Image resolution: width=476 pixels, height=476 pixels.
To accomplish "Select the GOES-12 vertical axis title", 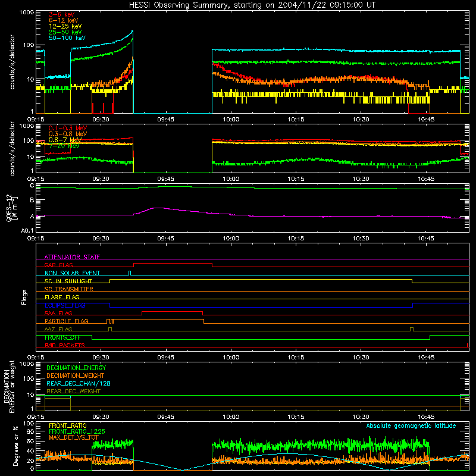I will point(12,208).
